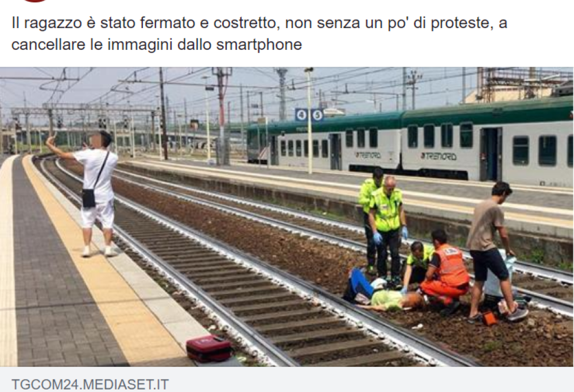Click the blue platform 5 sign
This screenshot has height=392, width=574.
click(317, 115)
